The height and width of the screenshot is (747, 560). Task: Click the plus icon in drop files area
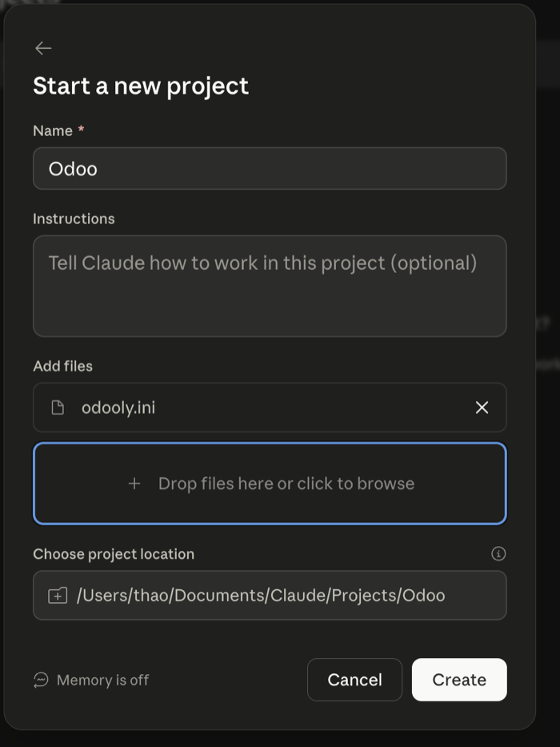pyautogui.click(x=134, y=484)
